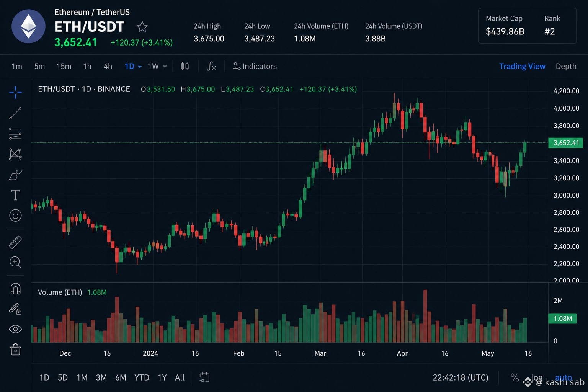Set the range to 1Y
Screen dimensions: 588x392
tap(162, 377)
